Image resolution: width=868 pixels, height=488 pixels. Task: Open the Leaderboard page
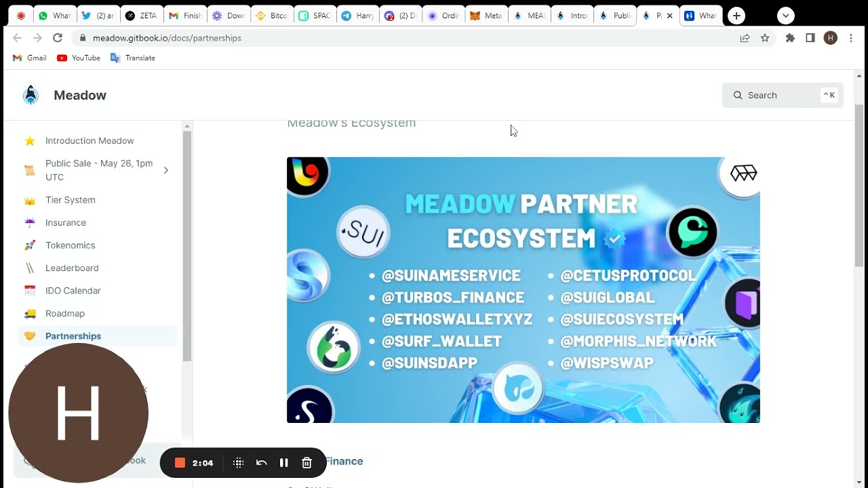pos(72,268)
